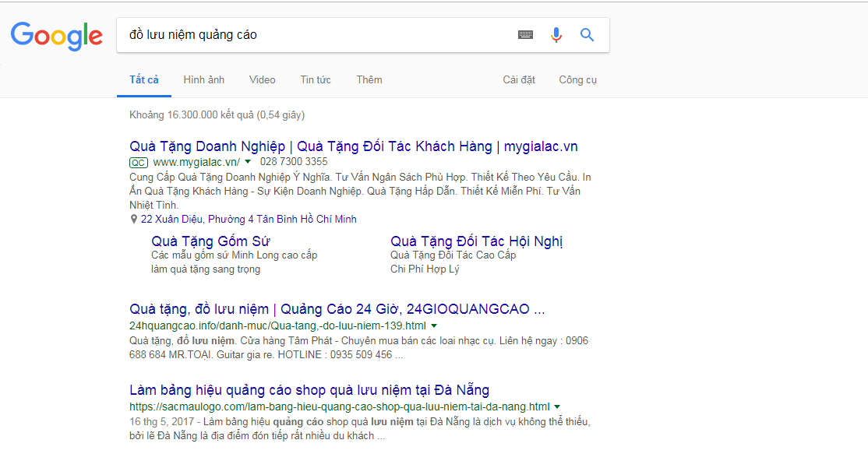Click the Khoảng 16.300.000 kết quả text

(x=217, y=115)
